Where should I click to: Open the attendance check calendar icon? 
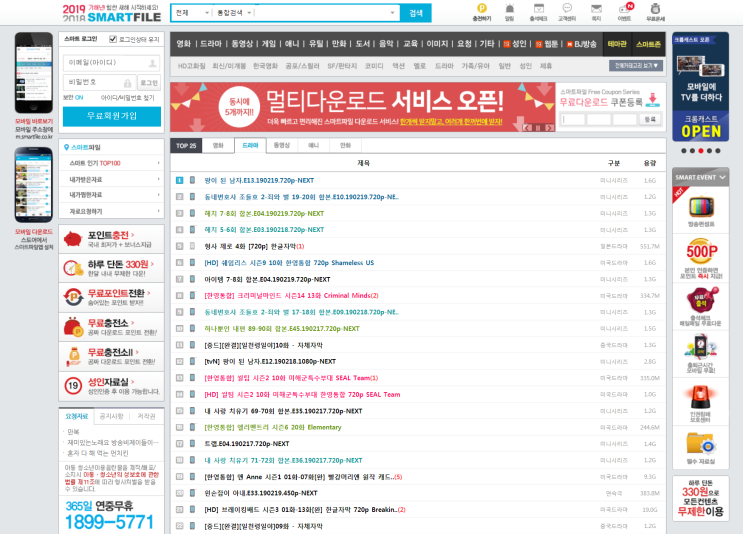click(538, 8)
